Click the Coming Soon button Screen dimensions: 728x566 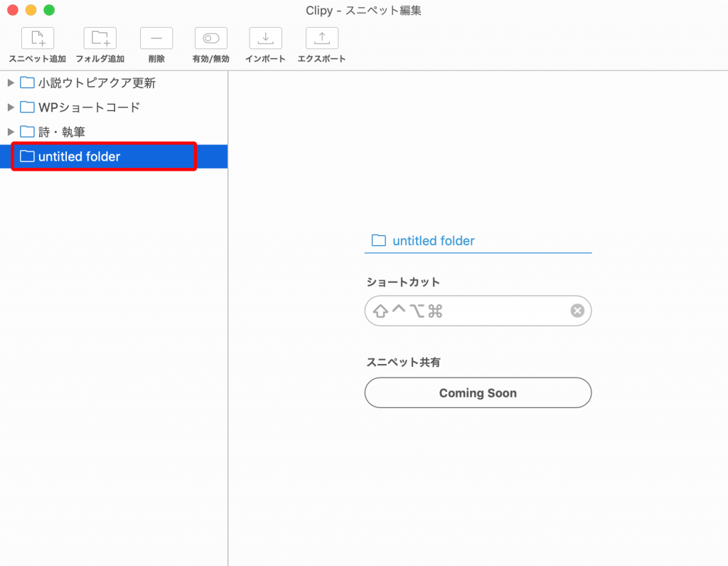(478, 393)
